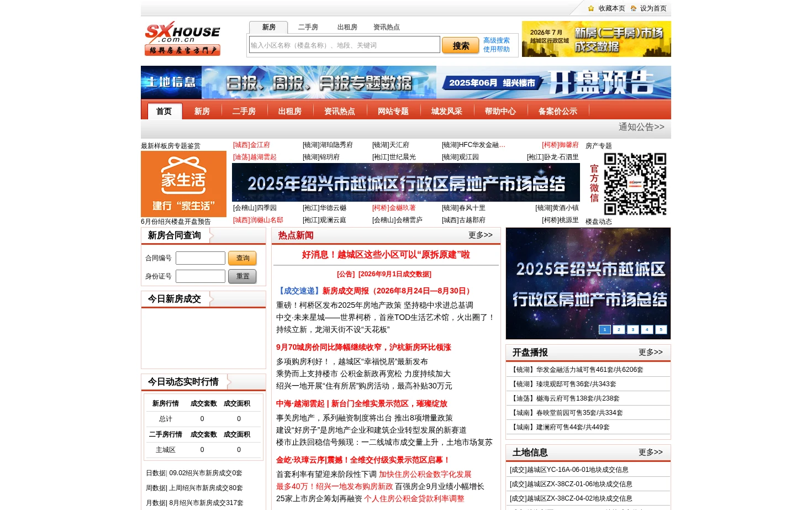Click the home icon beside 设为首页
812x510 pixels.
pyautogui.click(x=634, y=8)
